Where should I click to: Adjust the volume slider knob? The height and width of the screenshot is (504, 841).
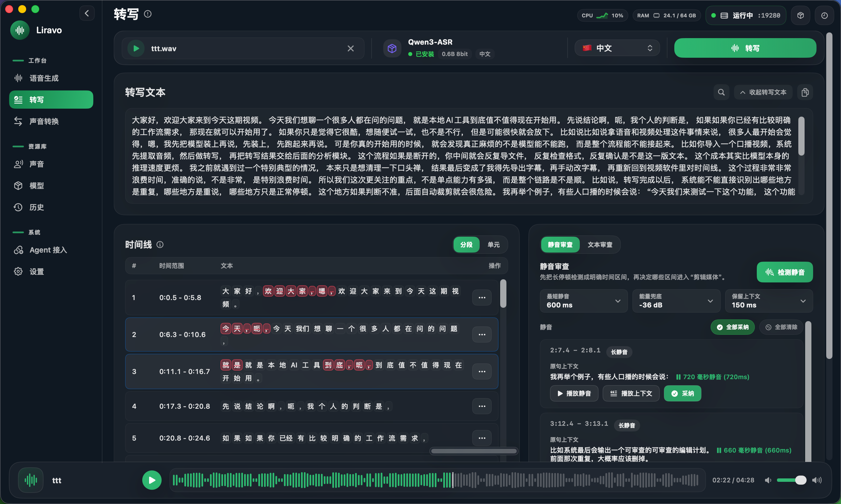coord(801,480)
